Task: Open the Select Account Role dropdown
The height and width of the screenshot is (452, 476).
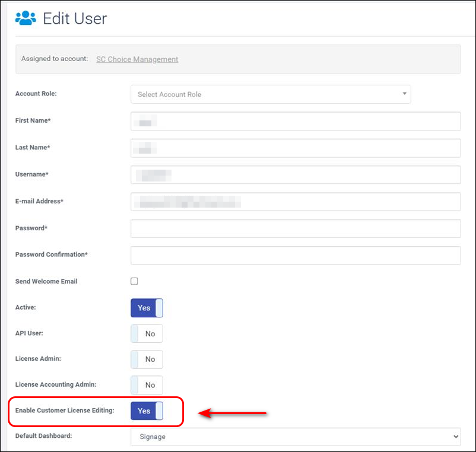Action: 271,94
